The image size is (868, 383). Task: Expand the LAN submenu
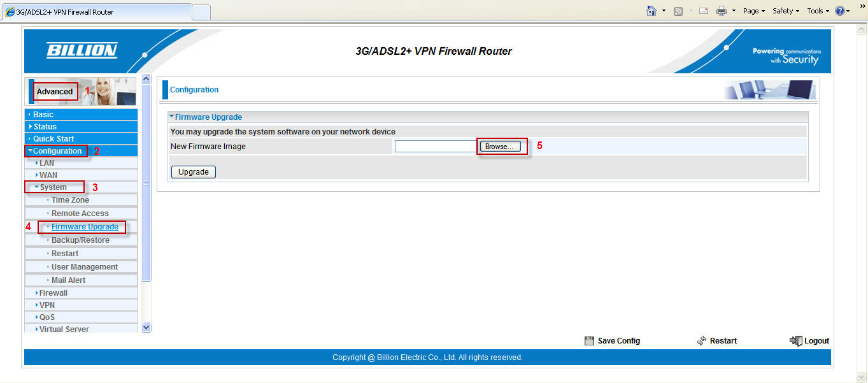point(82,163)
